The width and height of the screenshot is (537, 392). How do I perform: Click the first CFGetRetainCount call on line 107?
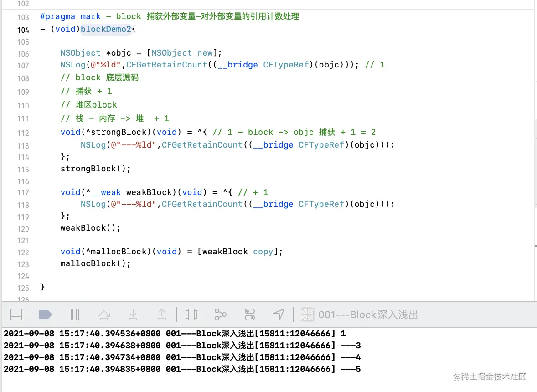point(167,65)
